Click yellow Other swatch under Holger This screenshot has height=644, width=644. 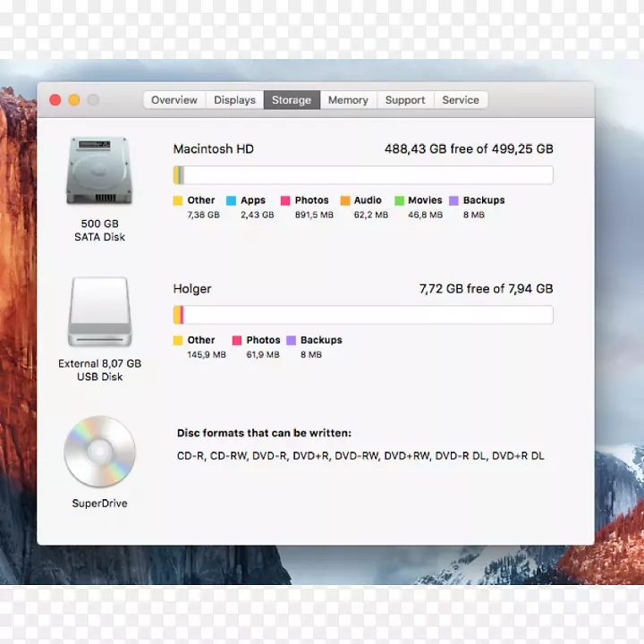point(178,341)
